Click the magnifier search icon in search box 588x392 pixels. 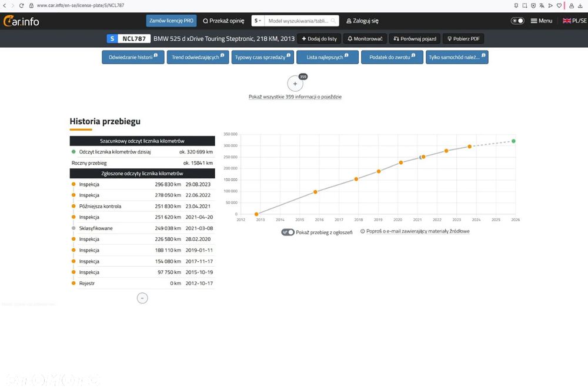coord(333,21)
